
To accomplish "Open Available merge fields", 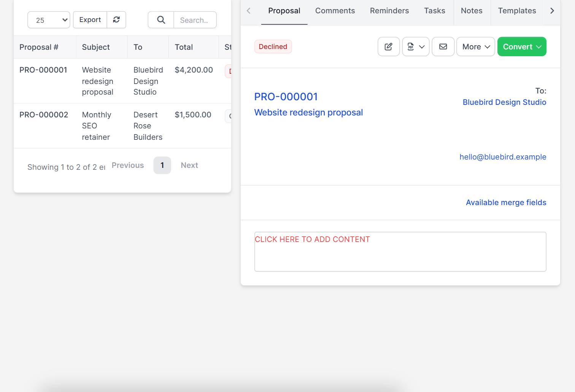I will click(506, 202).
